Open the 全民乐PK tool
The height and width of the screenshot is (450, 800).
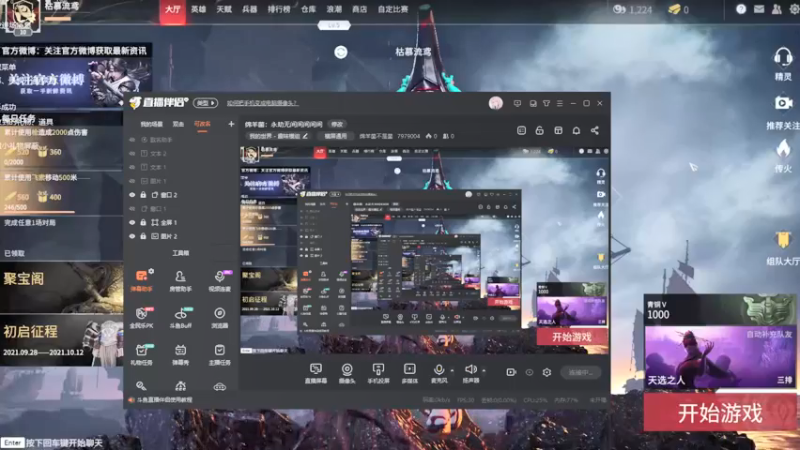(141, 317)
